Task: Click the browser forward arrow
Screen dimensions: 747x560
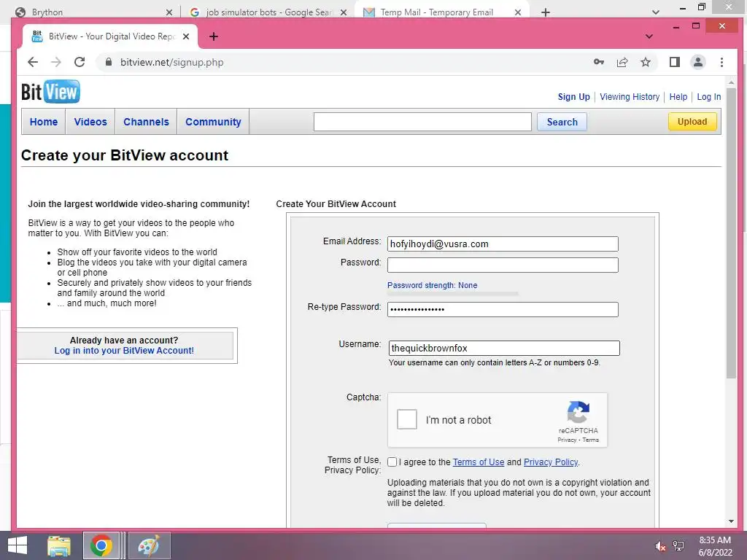Action: pyautogui.click(x=55, y=62)
